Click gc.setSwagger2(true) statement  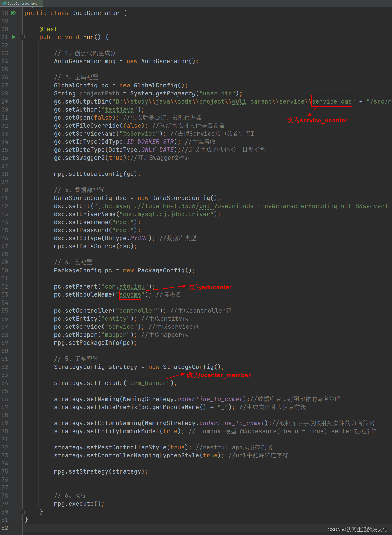point(92,158)
